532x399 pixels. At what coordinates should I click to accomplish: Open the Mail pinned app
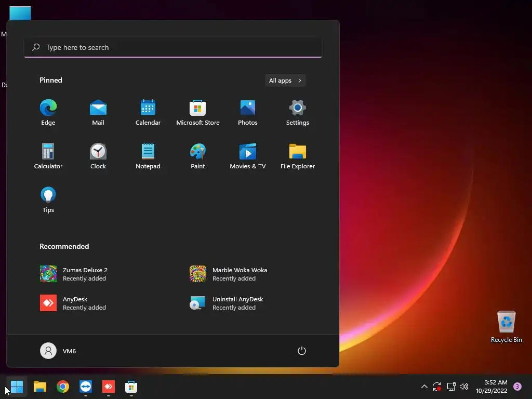tap(98, 113)
